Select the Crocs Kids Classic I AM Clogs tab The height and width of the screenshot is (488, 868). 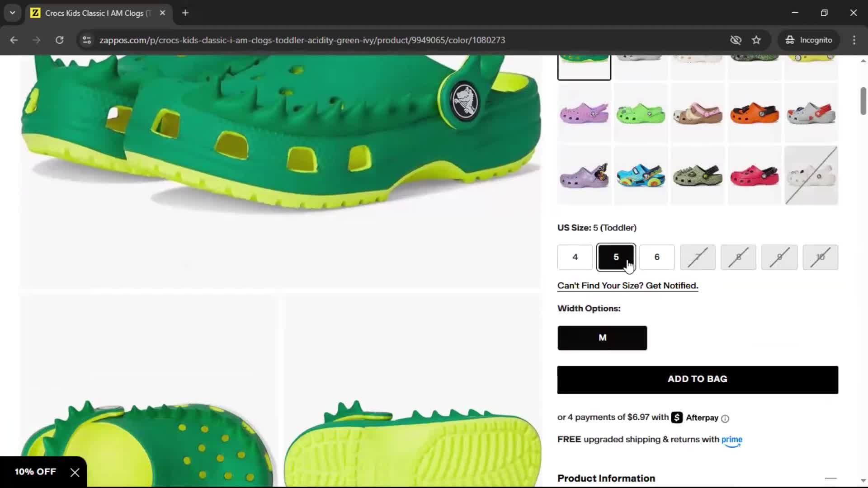point(99,13)
